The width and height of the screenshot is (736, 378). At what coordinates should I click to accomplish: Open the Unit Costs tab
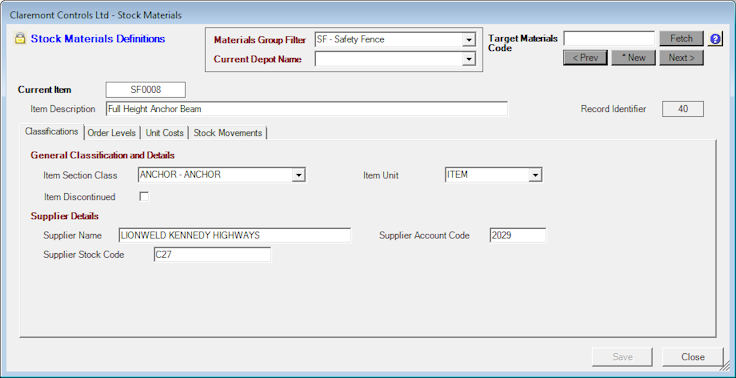[164, 133]
